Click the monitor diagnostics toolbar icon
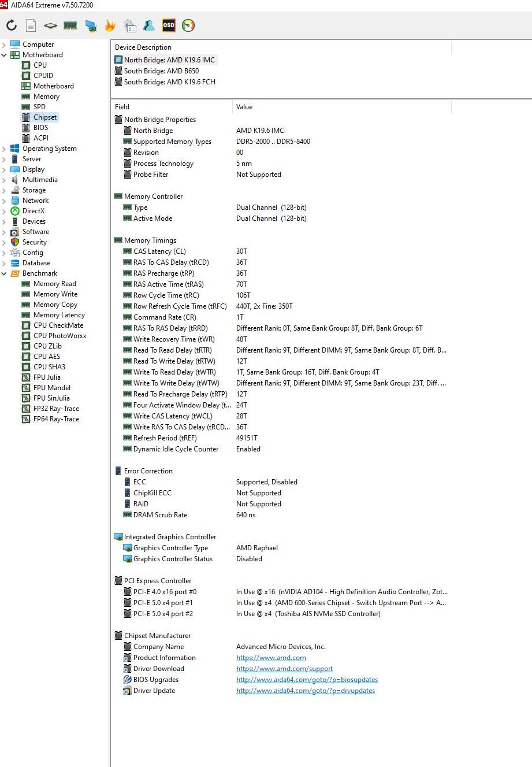 [90, 25]
